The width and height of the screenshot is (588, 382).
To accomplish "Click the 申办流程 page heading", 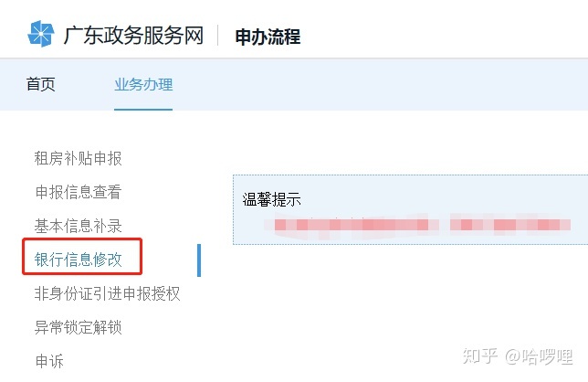I will click(268, 37).
